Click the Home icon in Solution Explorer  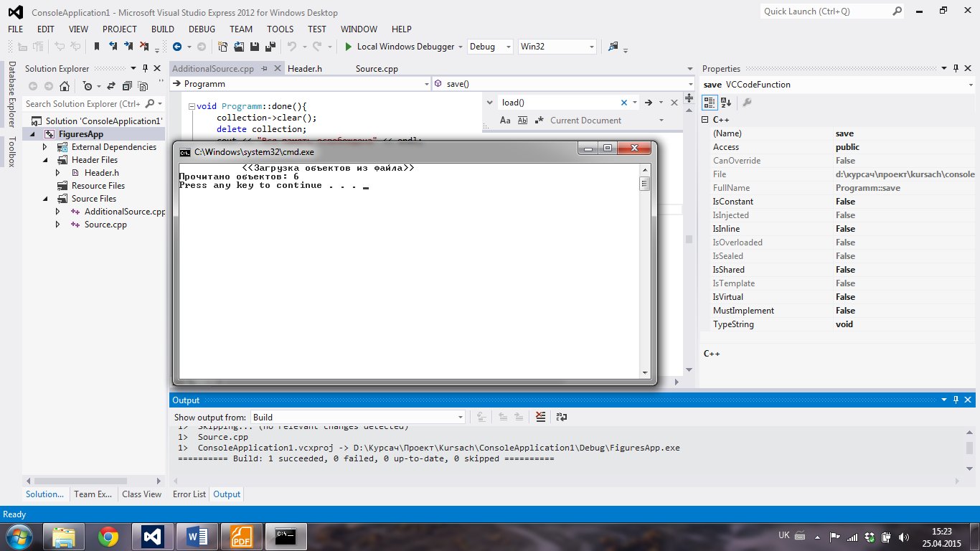(x=65, y=86)
